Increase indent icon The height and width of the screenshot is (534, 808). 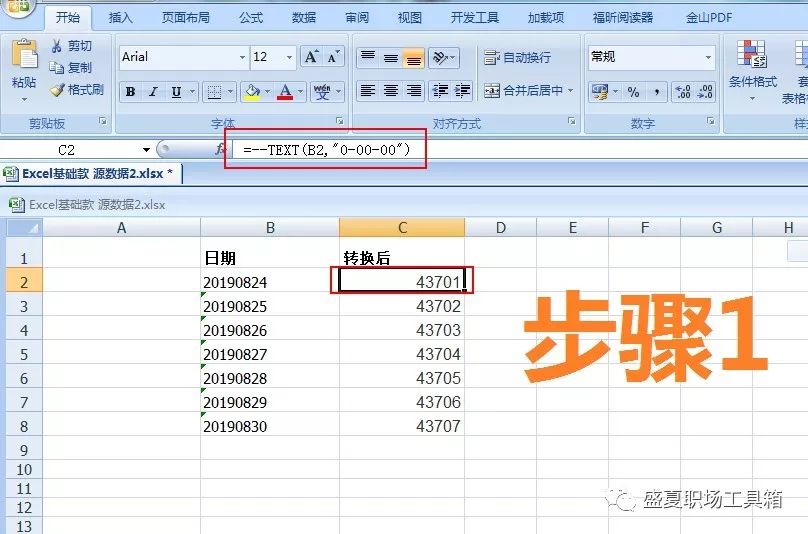click(462, 91)
